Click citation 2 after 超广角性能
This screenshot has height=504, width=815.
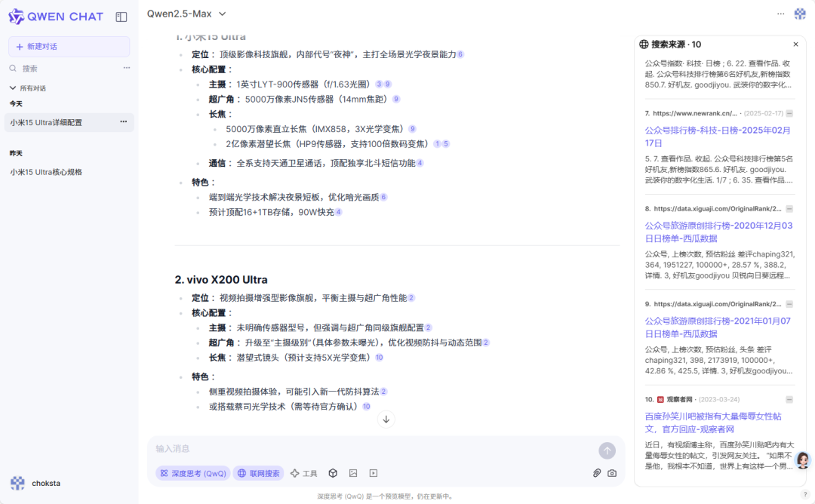[411, 298]
